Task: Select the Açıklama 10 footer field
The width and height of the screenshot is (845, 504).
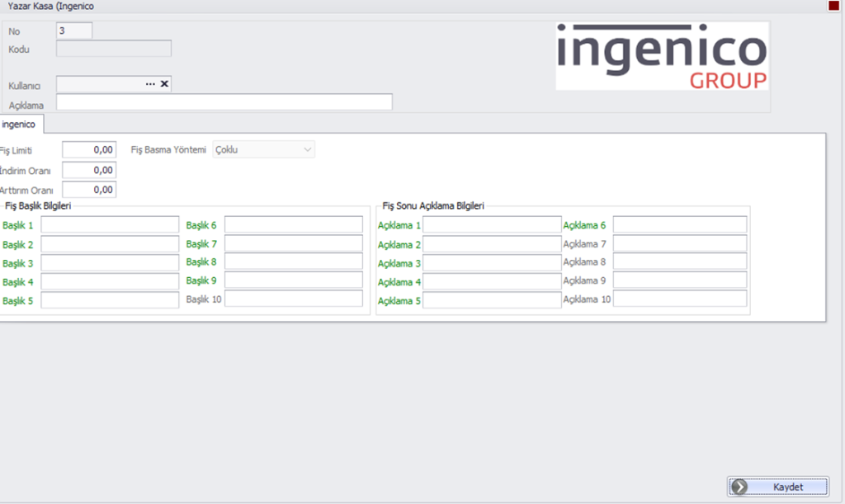Action: (x=680, y=299)
